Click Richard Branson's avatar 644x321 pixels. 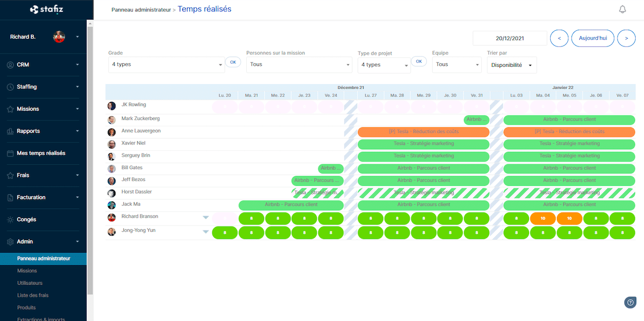[112, 218]
